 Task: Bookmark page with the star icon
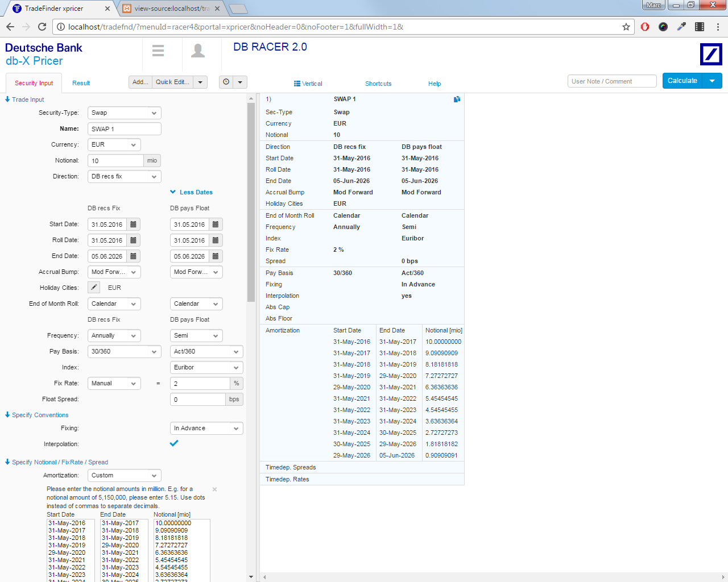[x=626, y=27]
